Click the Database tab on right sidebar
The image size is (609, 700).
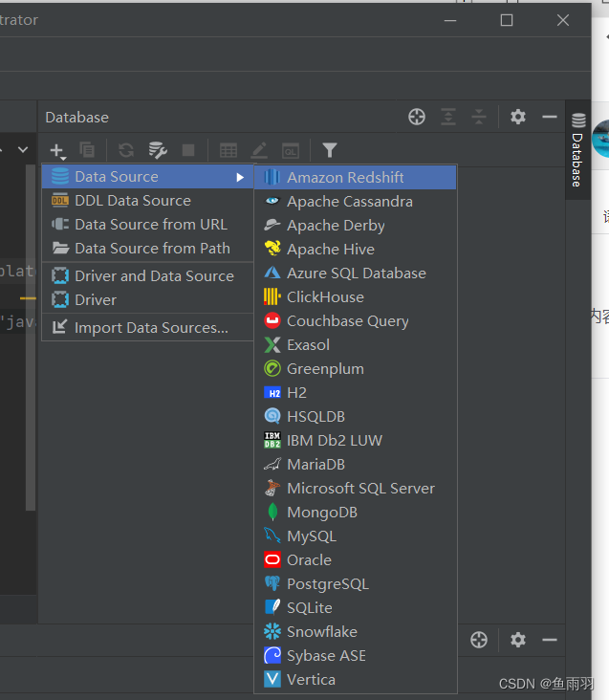(577, 150)
